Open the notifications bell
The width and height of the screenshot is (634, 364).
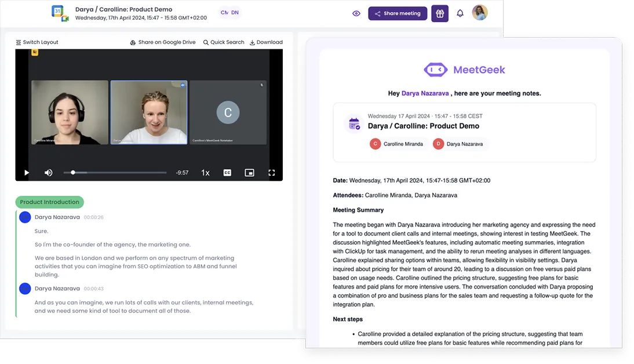(x=460, y=13)
